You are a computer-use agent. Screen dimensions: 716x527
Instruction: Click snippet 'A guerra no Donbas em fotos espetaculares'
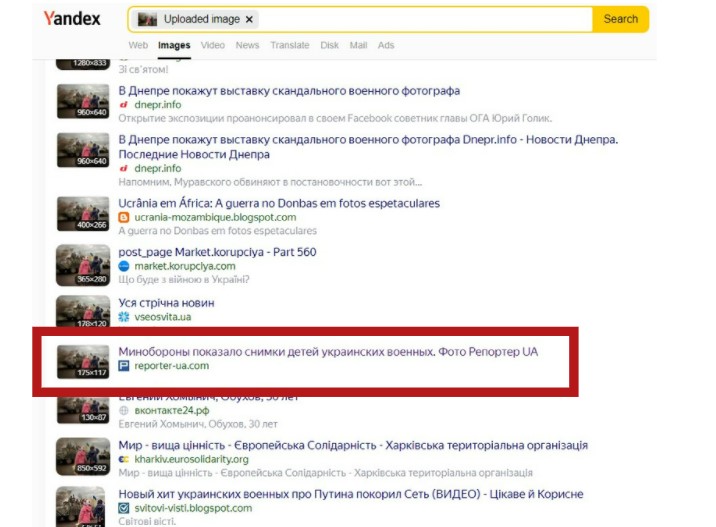217,231
